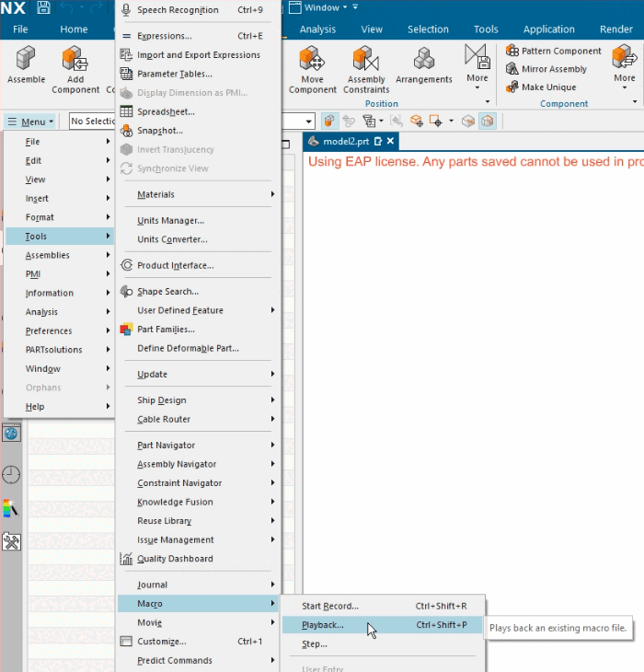Select Import and Export Expressions
Viewport: 644px width, 672px height.
point(198,55)
